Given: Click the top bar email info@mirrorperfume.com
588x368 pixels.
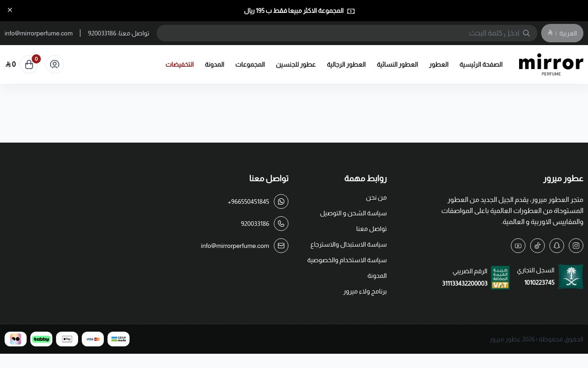Looking at the screenshot, I should 39,33.
